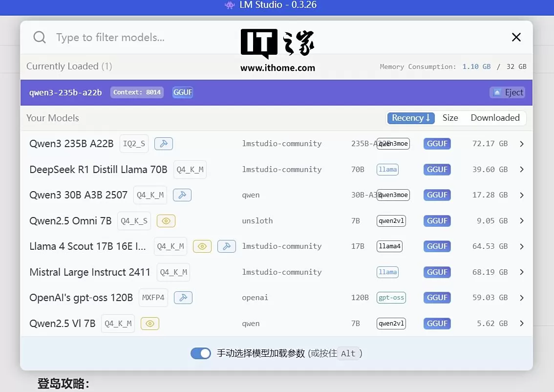Click tool-use hammer icon on Qwen3 30B A3B 2507

click(x=182, y=195)
